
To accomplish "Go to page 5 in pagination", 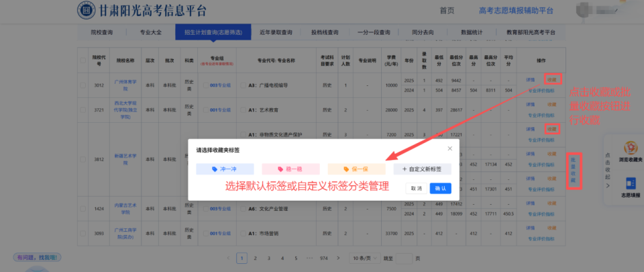I will (x=296, y=258).
